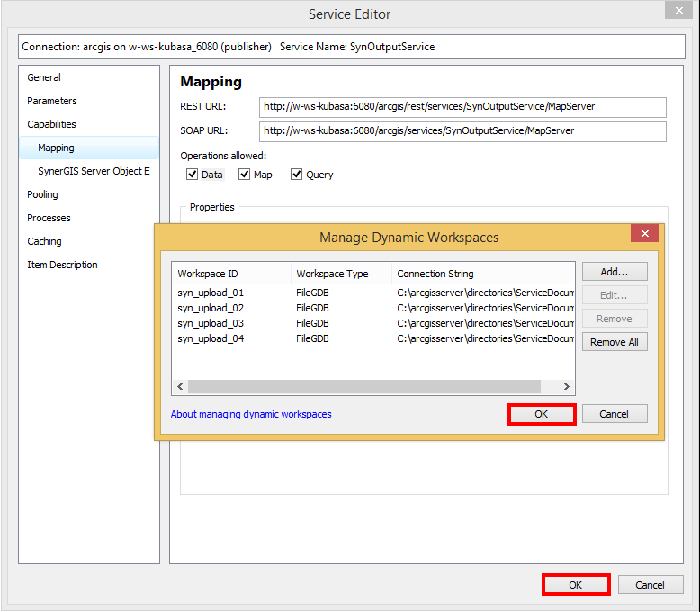Viewport: 700px width, 612px height.
Task: Toggle the Data operation checkbox
Action: [192, 175]
